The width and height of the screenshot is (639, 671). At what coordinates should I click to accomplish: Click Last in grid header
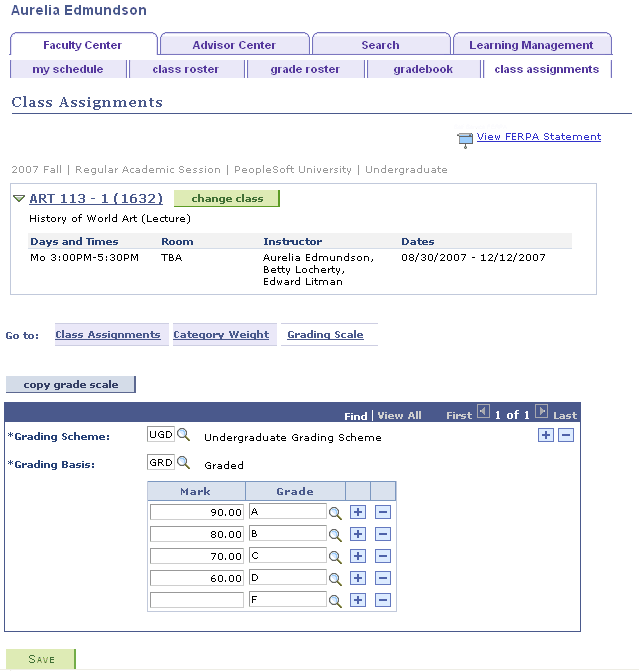tap(565, 416)
